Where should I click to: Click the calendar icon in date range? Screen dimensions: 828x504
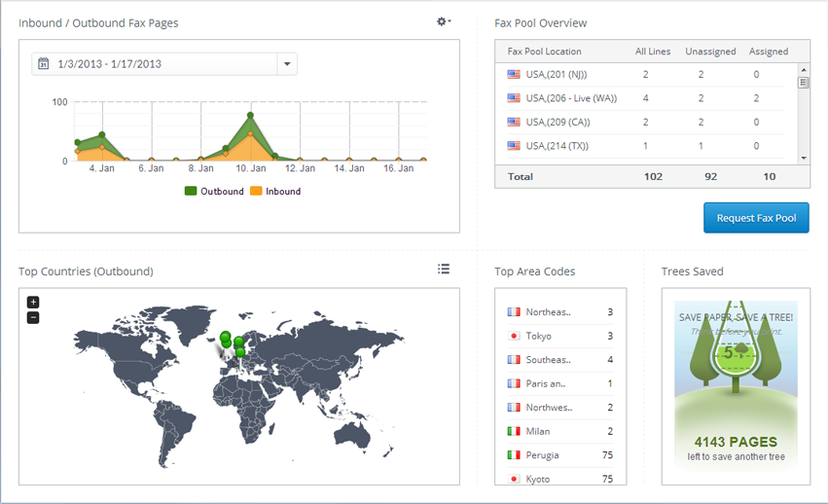click(x=44, y=64)
